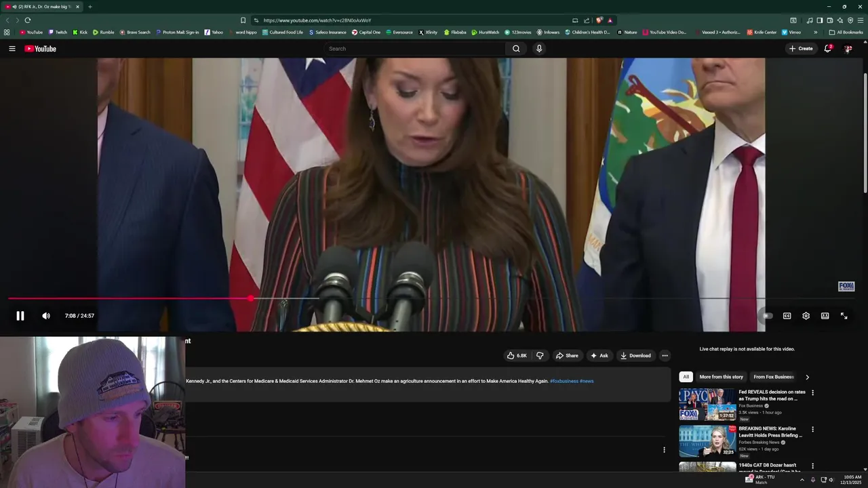Screen dimensions: 868x488
Task: Open the Vimeo bookmark
Action: click(x=791, y=32)
